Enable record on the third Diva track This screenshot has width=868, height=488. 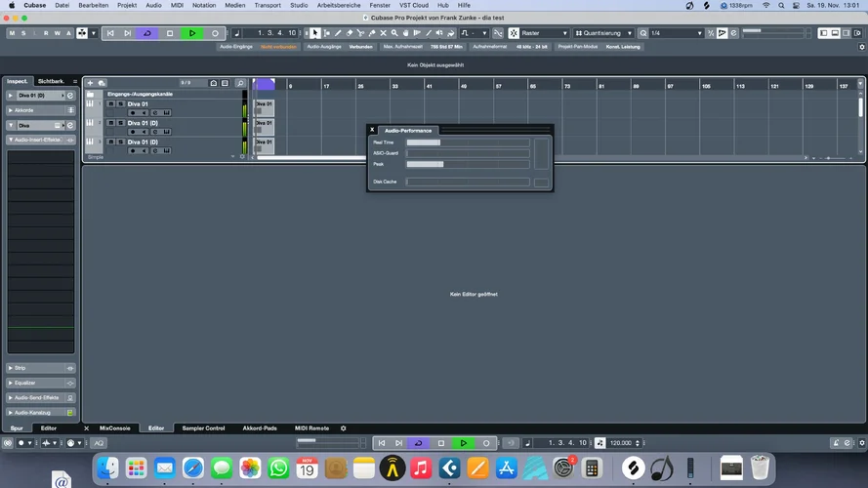point(133,151)
